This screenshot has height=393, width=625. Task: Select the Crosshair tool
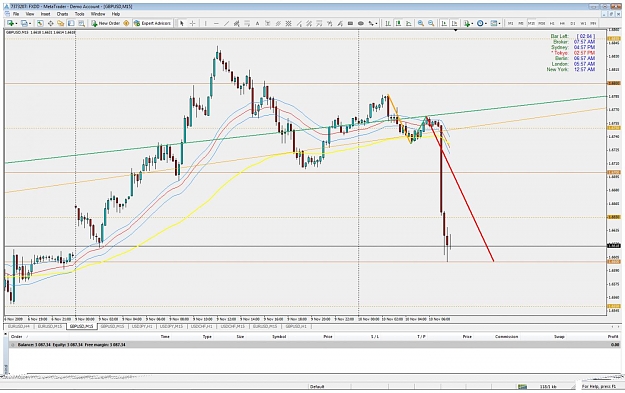click(x=193, y=24)
